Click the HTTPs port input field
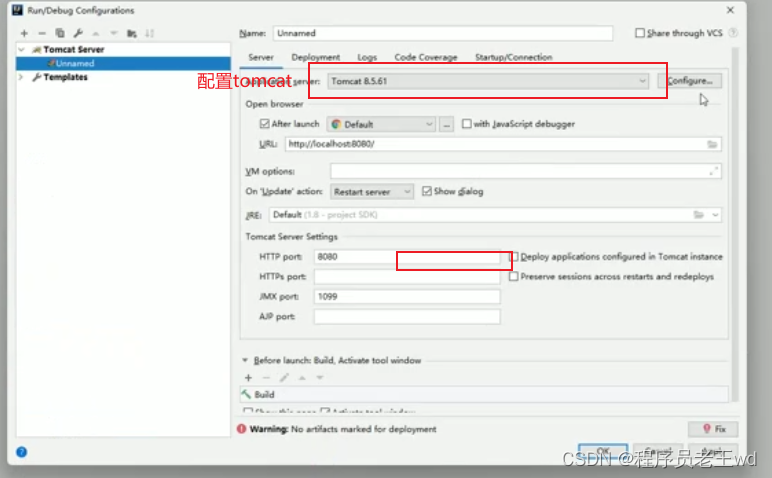Image resolution: width=772 pixels, height=478 pixels. click(x=407, y=277)
